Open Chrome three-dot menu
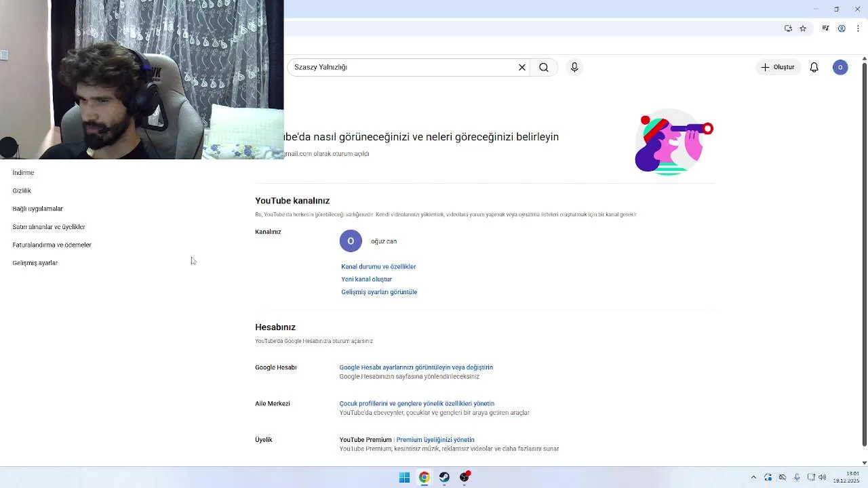The image size is (868, 488). coord(858,28)
